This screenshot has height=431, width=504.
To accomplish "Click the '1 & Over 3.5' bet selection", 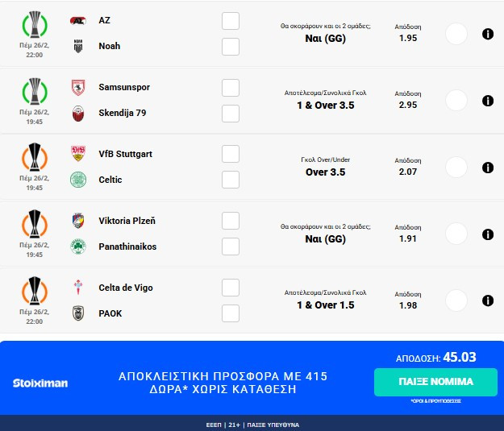I will click(x=326, y=105).
